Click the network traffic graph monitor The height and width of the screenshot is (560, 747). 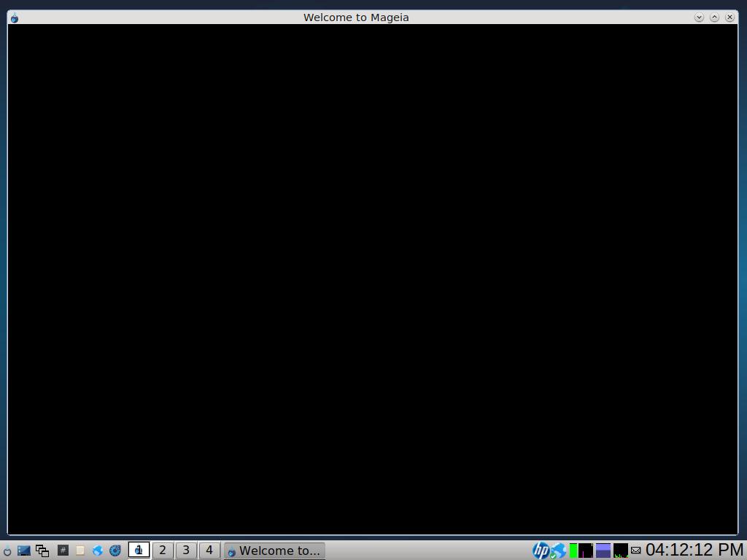[621, 551]
